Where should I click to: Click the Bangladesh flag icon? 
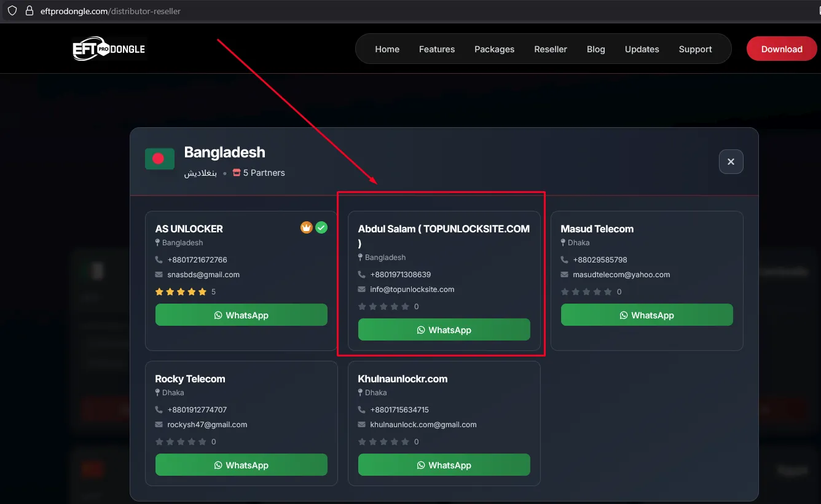159,159
